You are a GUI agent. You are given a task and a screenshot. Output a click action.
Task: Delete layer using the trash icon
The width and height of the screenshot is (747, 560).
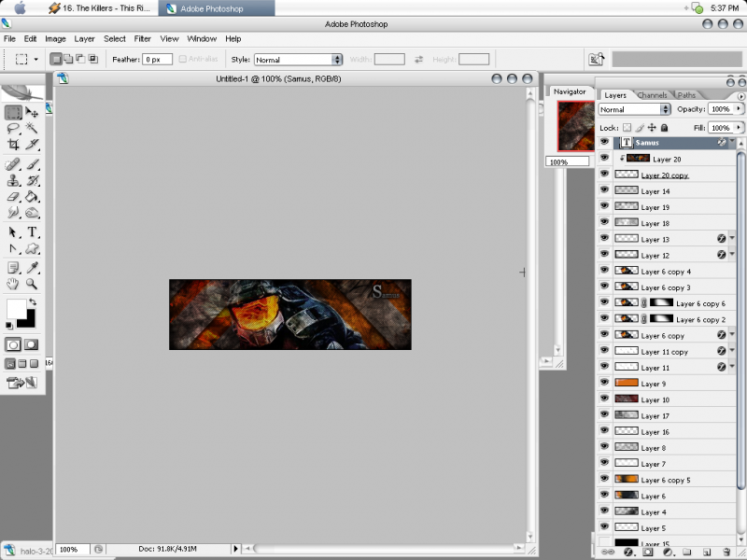[726, 552]
